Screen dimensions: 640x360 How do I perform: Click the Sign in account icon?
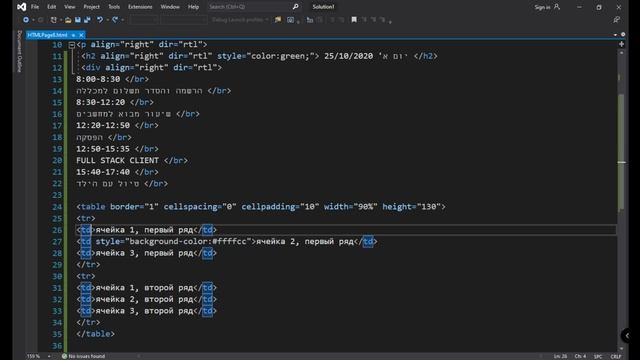click(557, 7)
